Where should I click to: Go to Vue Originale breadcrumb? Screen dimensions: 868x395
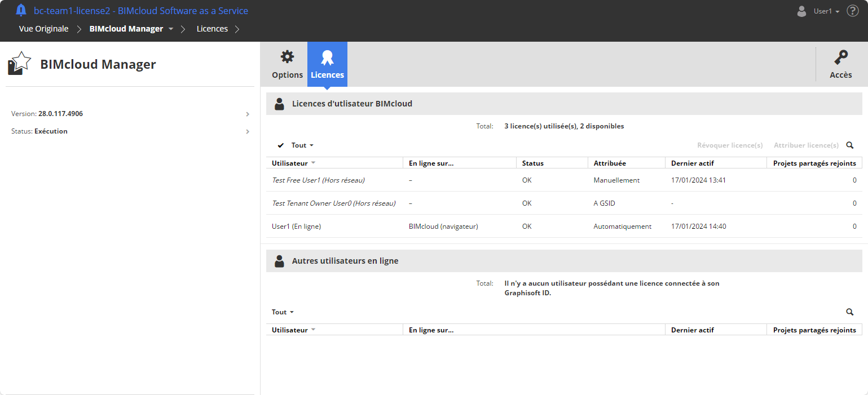pos(43,29)
